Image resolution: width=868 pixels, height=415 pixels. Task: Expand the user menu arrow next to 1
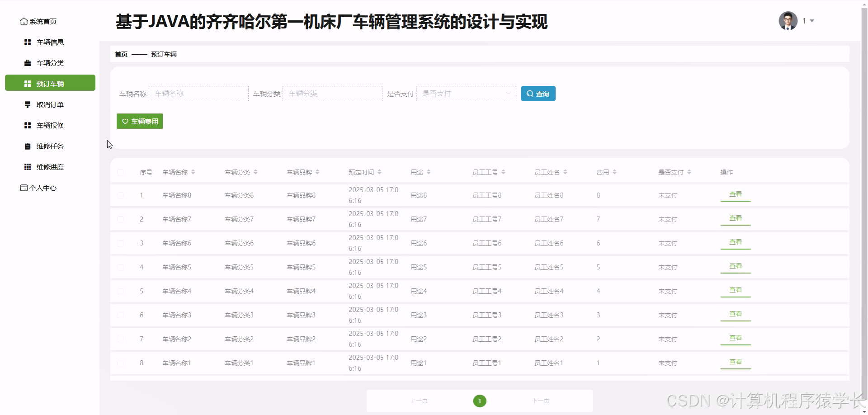point(812,21)
